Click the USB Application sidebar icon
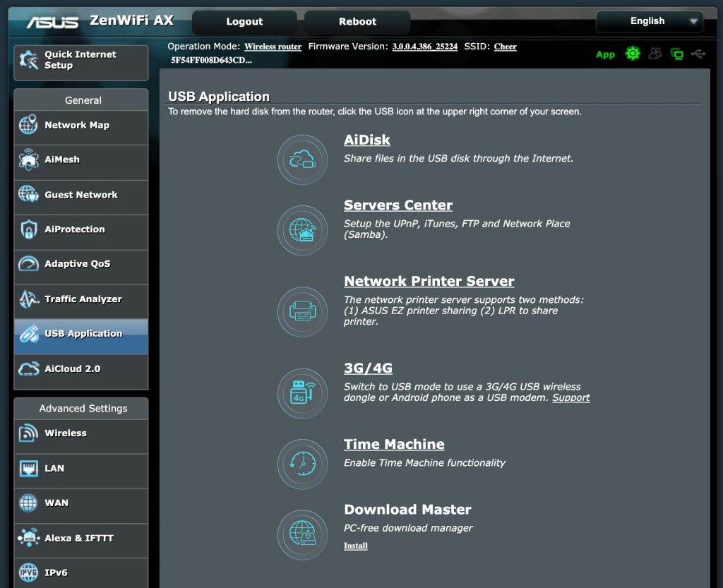 click(x=28, y=334)
